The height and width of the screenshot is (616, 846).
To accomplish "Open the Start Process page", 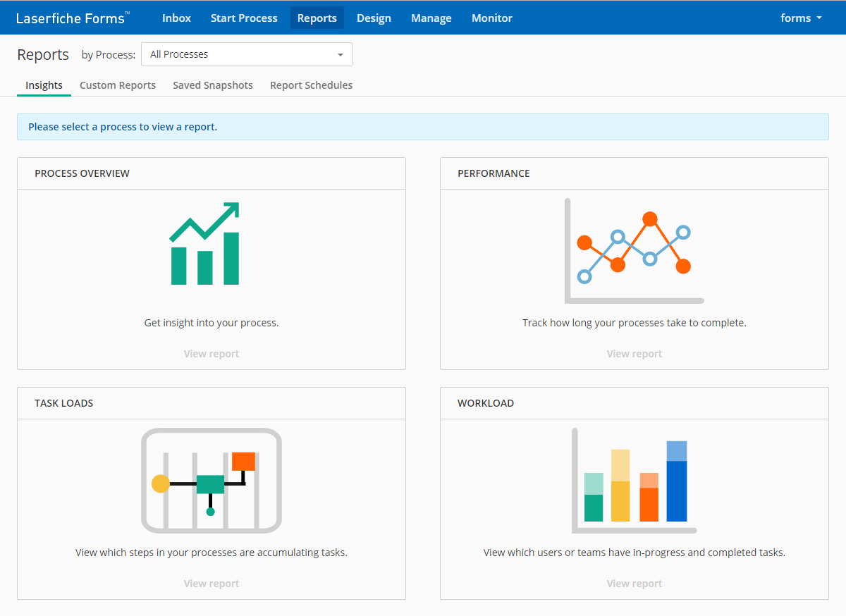I will pyautogui.click(x=244, y=18).
